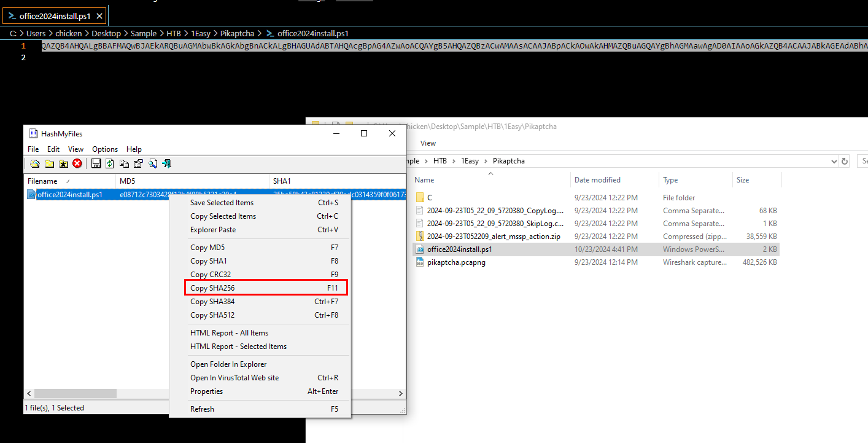The image size is (868, 443).
Task: Click the Find magnifier toolbar icon
Action: 152,163
